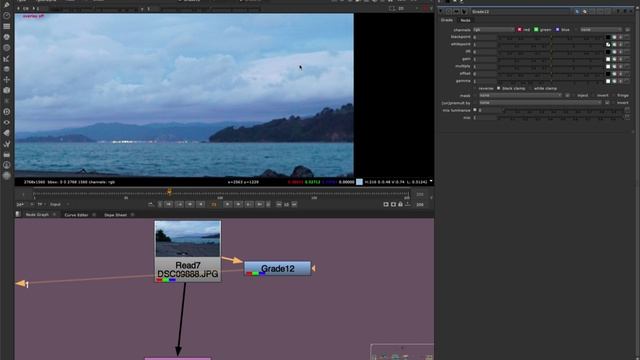Viewport: 640px width, 360px height.
Task: Open the Other nodes icon
Action: 7,154
